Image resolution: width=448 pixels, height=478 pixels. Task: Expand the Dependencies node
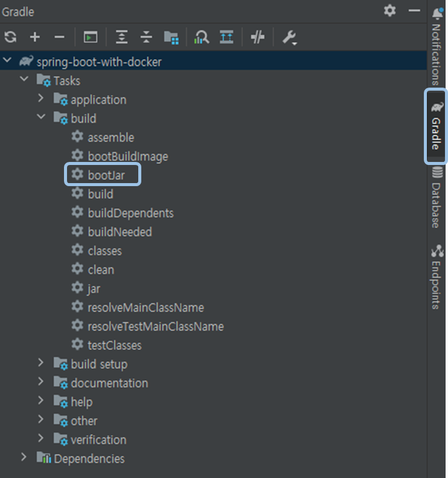coord(24,457)
